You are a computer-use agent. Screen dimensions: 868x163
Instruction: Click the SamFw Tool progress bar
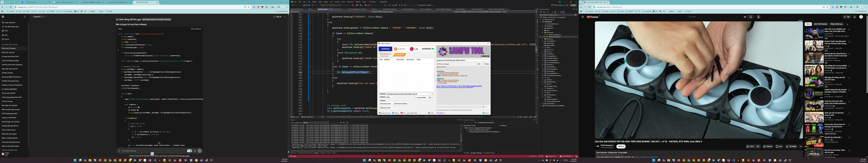pyautogui.click(x=459, y=107)
